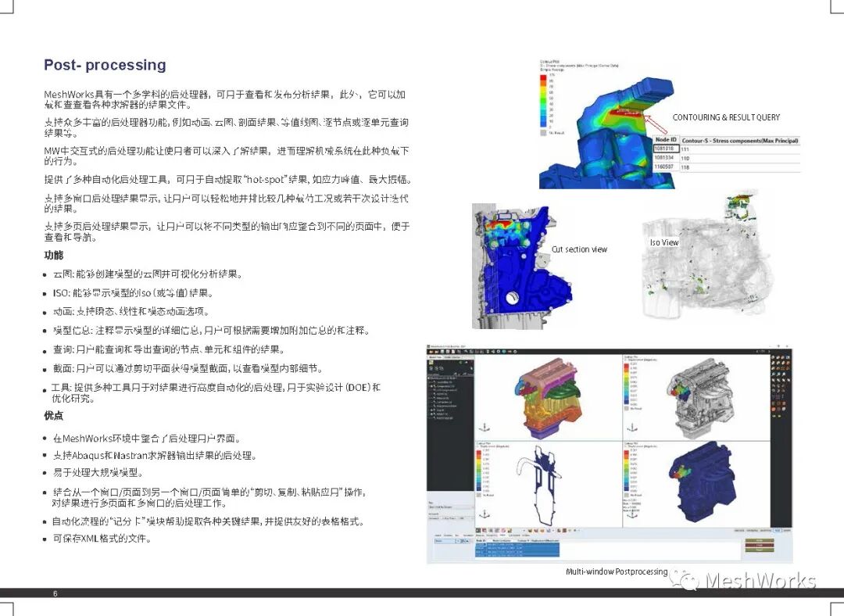The width and height of the screenshot is (844, 616).
Task: Click the "优点" section heading
Action: 53,415
